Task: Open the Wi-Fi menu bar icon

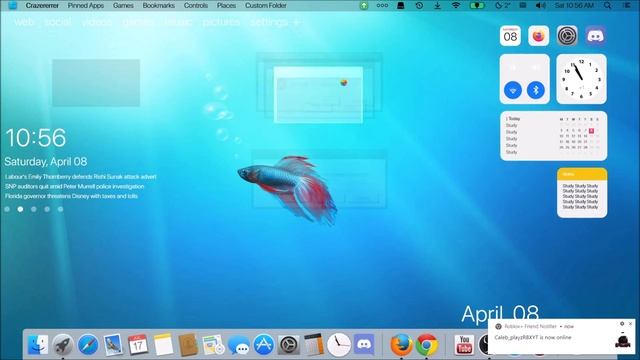Action: [456, 6]
